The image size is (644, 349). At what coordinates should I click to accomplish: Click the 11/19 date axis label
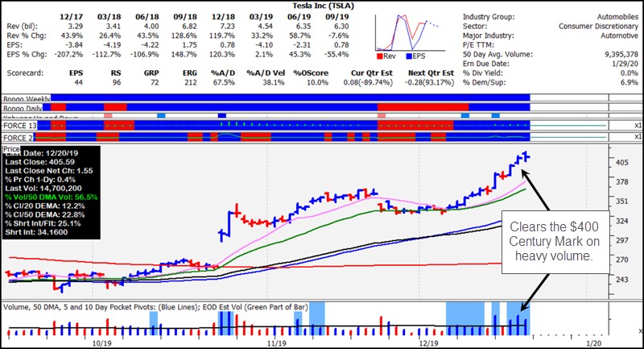[277, 343]
